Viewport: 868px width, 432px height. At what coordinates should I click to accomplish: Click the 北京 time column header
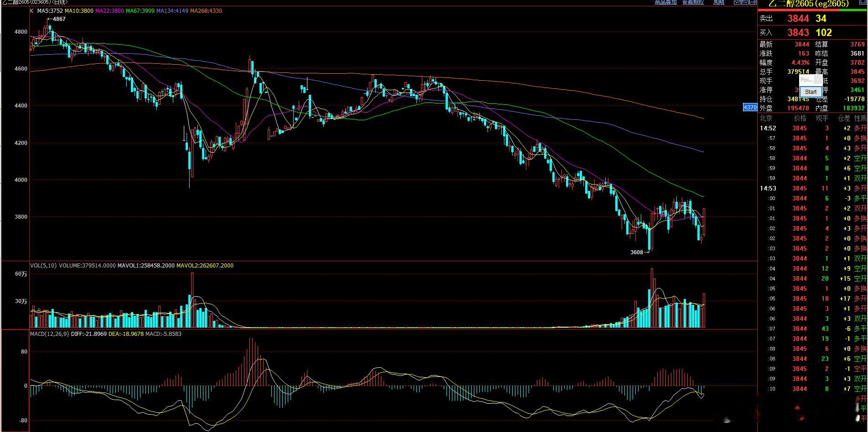pos(766,118)
